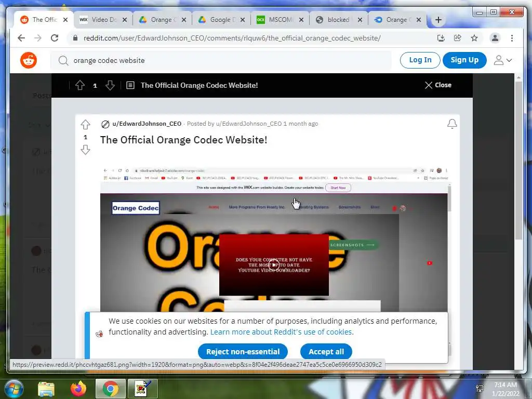Downvote in the black post header bar
Viewport: 532px width, 399px height.
[x=110, y=85]
